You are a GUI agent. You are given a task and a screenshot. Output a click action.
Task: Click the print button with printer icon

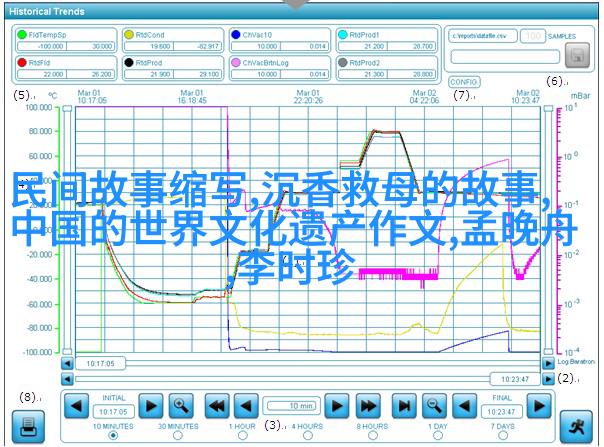[x=28, y=427]
